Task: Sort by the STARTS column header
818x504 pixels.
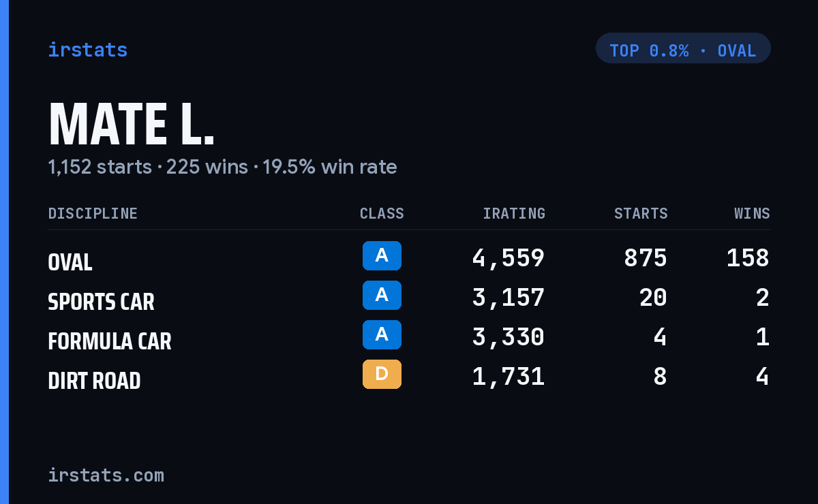Action: click(641, 214)
